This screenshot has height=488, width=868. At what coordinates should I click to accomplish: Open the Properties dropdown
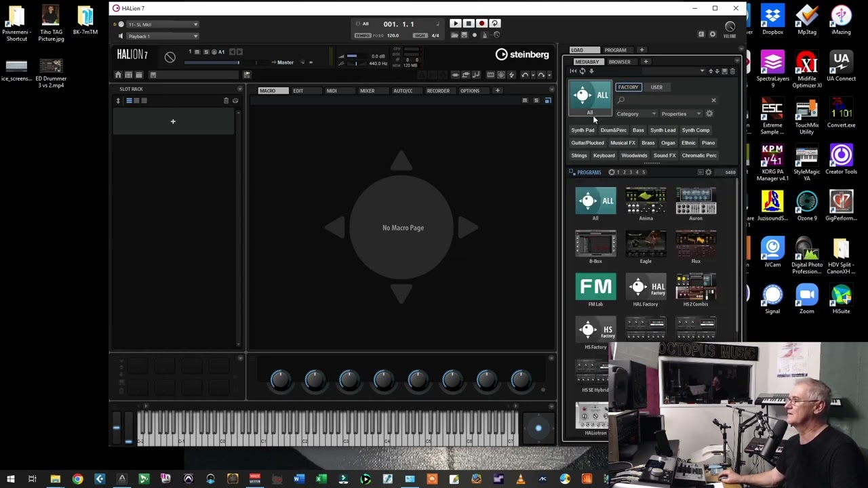681,114
